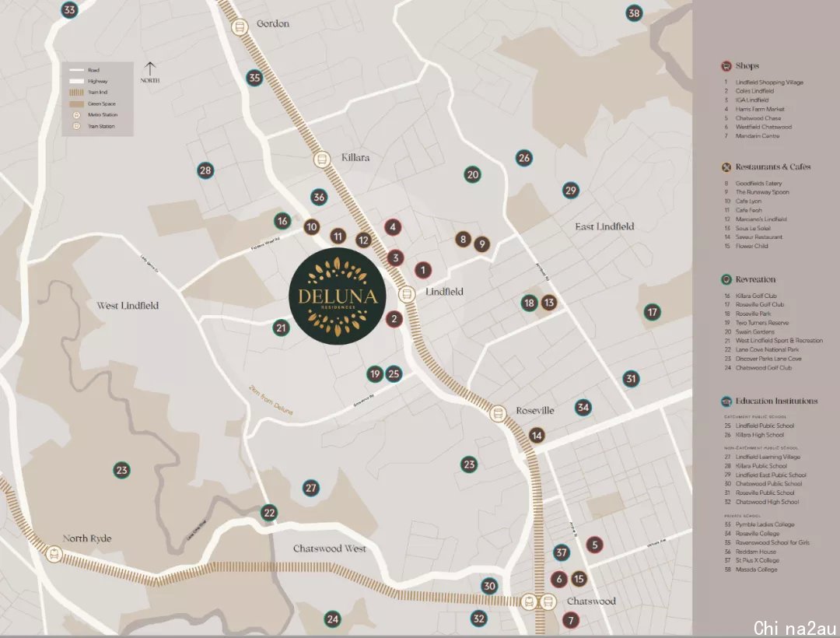Select education marker 28
The width and height of the screenshot is (840, 638).
[x=205, y=170]
